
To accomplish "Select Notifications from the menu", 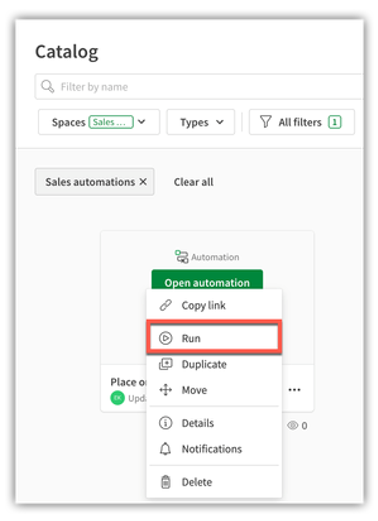I will tap(214, 449).
